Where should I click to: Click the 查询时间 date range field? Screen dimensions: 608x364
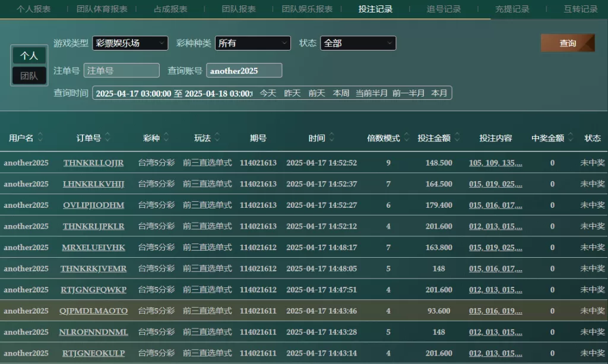click(x=173, y=93)
